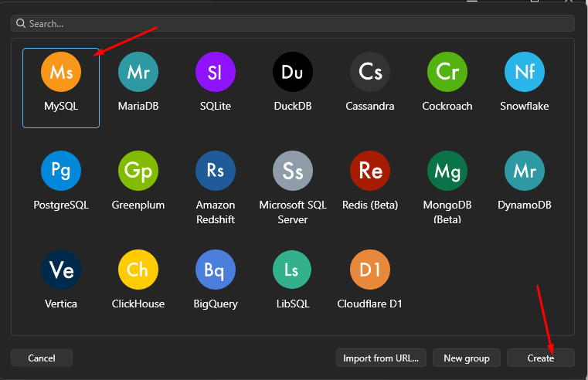588x380 pixels.
Task: Open the Import from URL dialog
Action: [x=381, y=358]
